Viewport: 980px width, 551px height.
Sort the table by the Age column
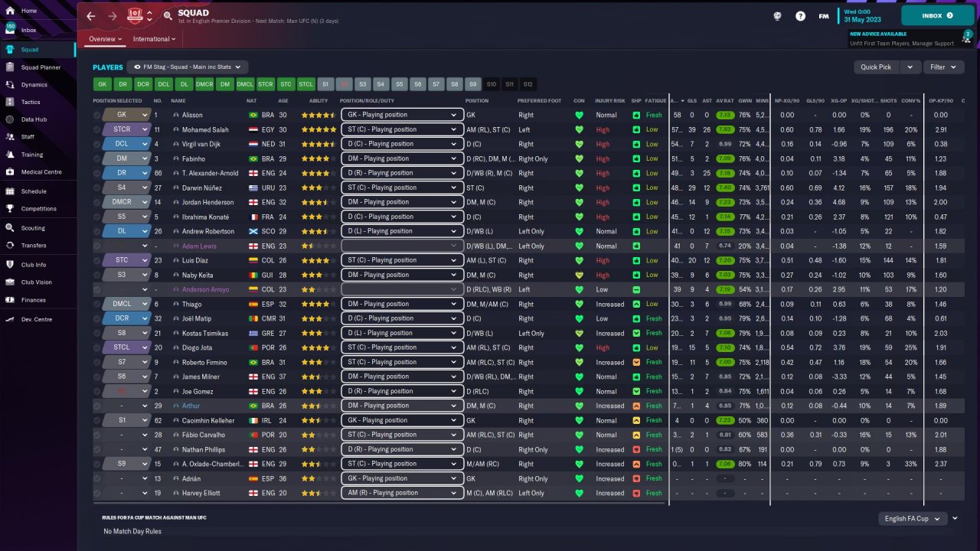283,101
